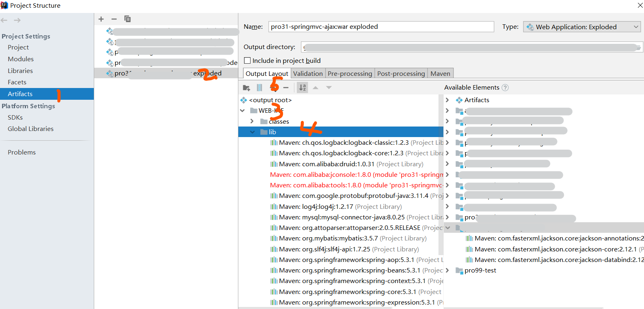
Task: Open the Pre-processing tab
Action: [x=350, y=73]
